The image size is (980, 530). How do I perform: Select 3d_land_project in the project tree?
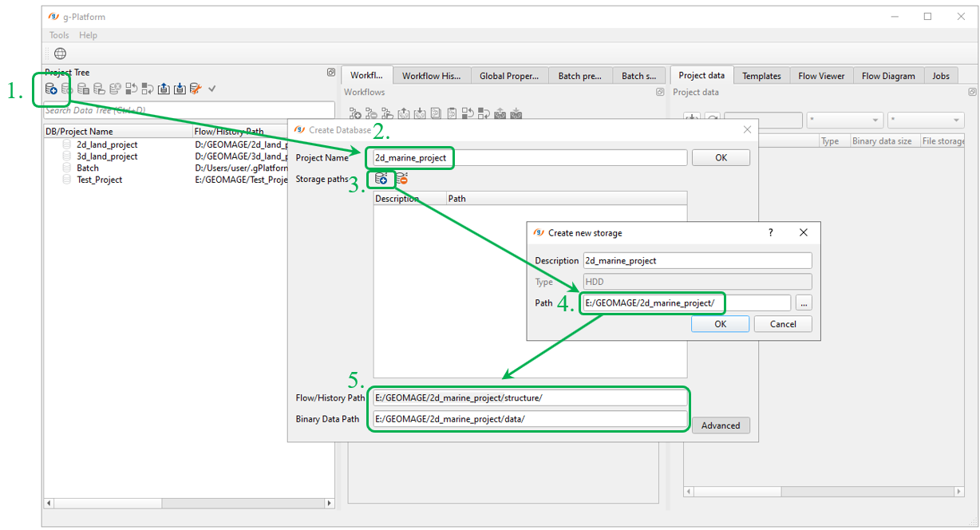pos(107,156)
